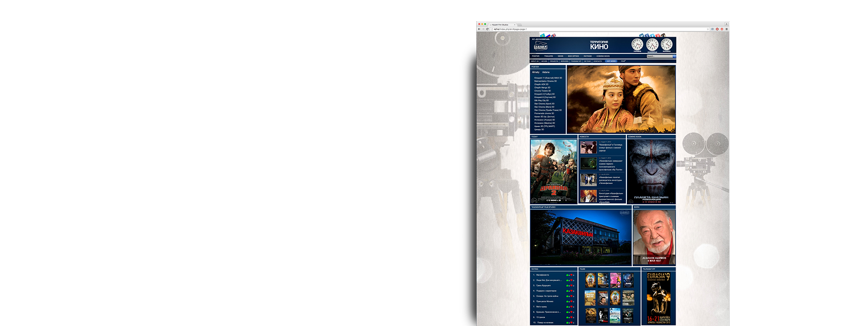Click thumbs-down for Принцесса Монако

[571, 301]
